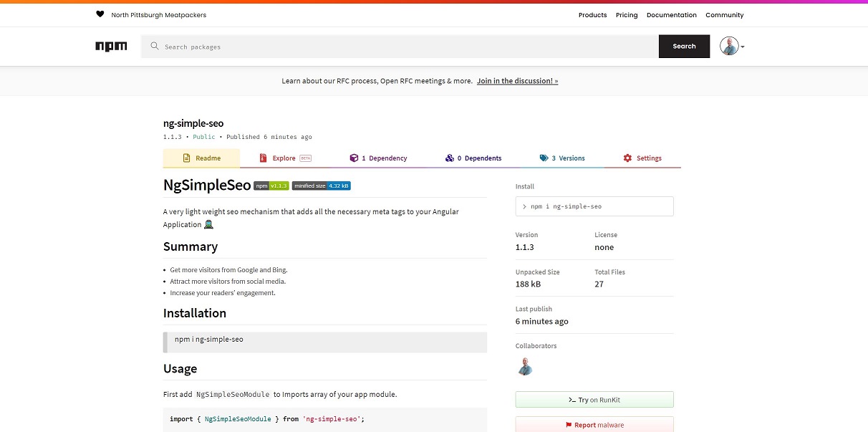Click the npm v1.1.3 badge
The image size is (868, 432).
[271, 186]
